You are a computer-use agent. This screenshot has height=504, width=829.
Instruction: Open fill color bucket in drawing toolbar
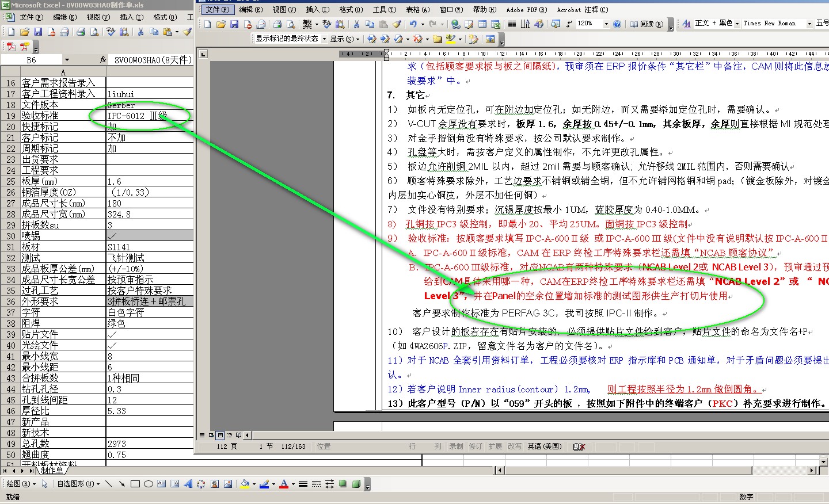(244, 484)
